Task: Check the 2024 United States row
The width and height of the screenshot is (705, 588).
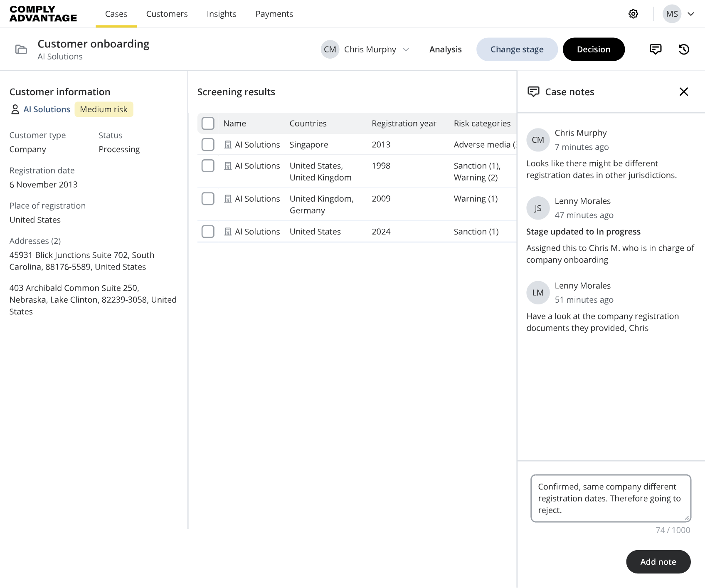Action: 208,231
